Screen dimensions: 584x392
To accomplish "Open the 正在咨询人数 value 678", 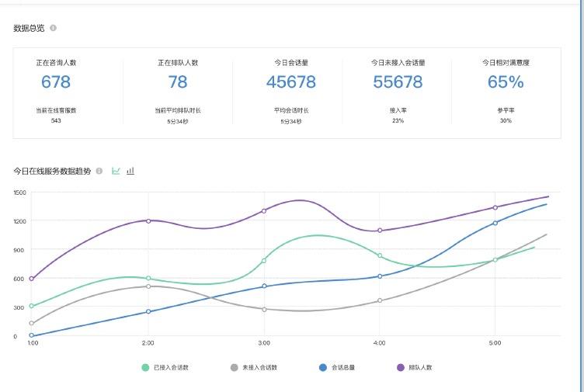I will pos(56,82).
